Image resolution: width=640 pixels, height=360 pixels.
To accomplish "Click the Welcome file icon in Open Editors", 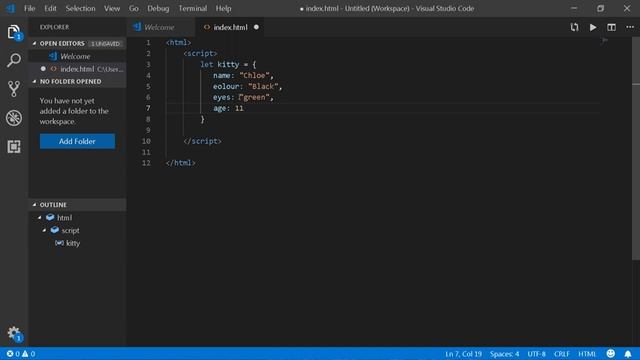I will pos(53,56).
